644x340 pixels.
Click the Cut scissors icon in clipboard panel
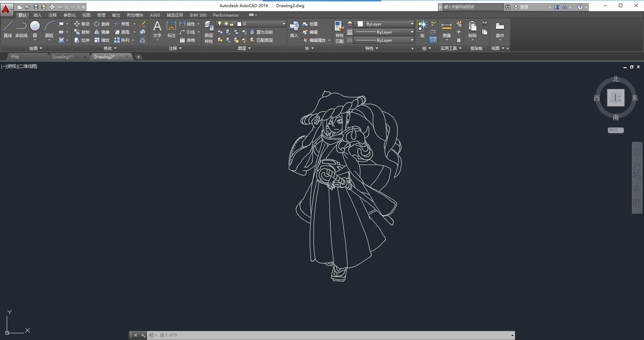point(485,24)
